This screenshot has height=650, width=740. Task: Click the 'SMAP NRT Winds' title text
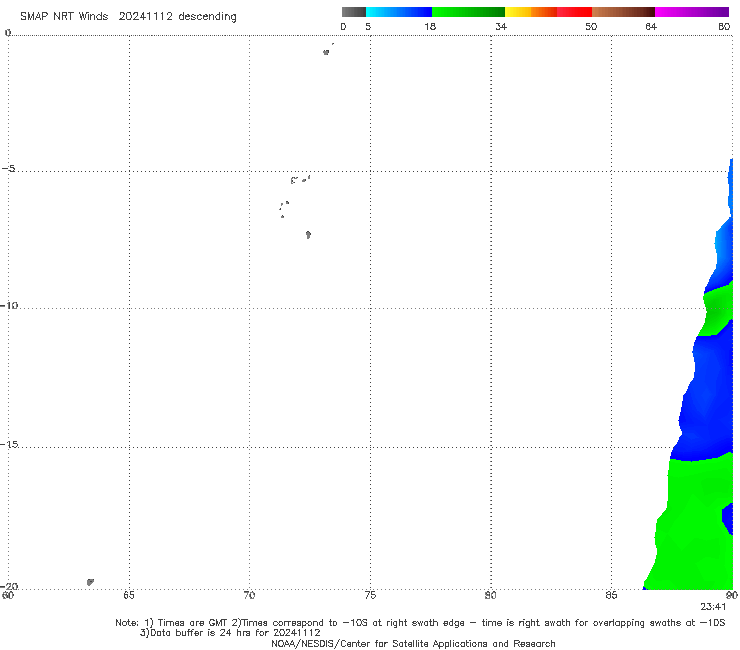click(x=64, y=16)
